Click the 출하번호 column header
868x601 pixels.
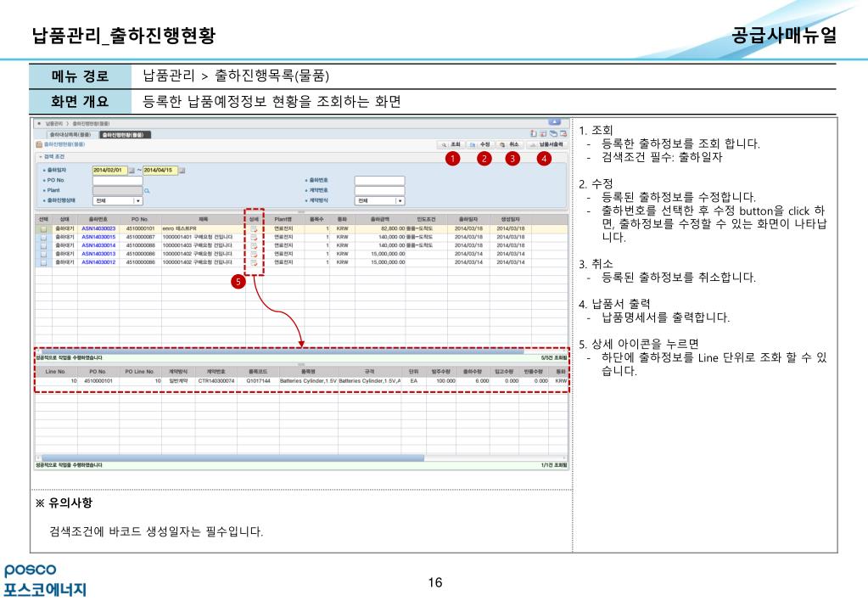point(98,219)
